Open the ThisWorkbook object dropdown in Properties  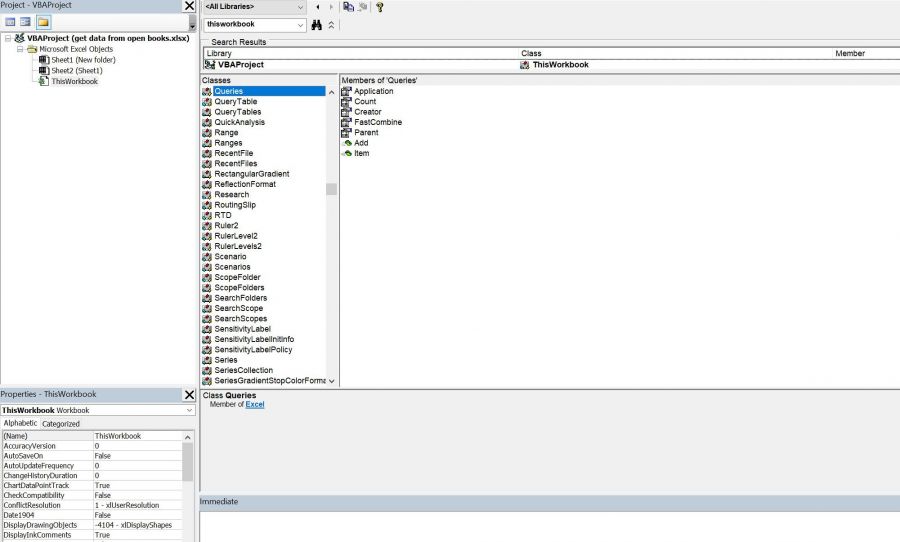[189, 411]
